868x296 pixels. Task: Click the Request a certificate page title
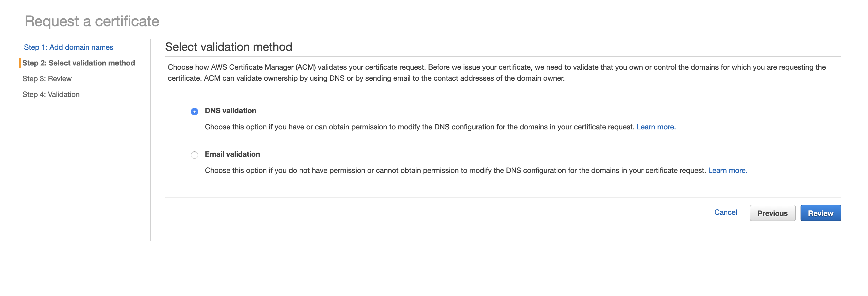[x=92, y=21]
